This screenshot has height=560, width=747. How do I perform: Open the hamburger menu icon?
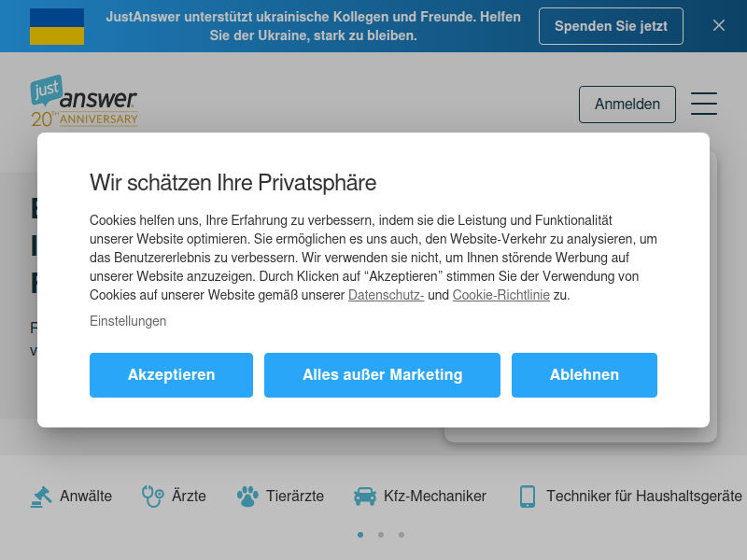pyautogui.click(x=704, y=104)
